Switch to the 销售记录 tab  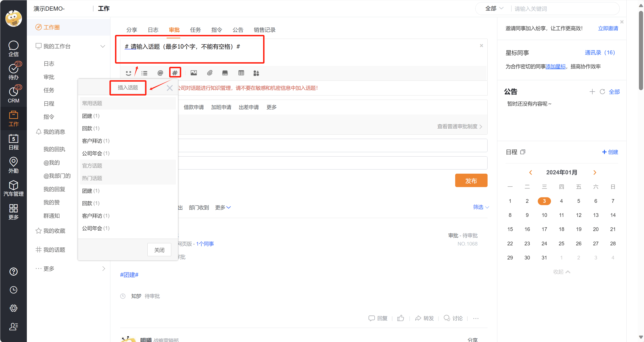[264, 30]
